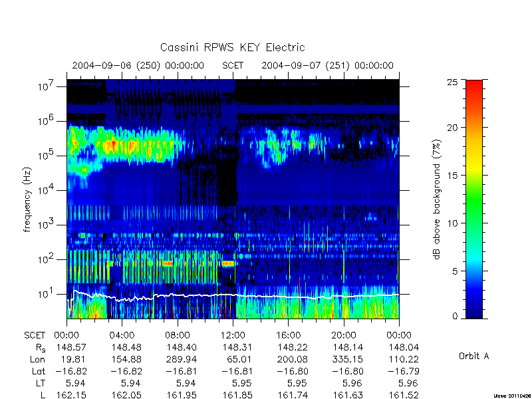
Task: Click the 20:00 SCET time tick label
Action: coord(344,336)
